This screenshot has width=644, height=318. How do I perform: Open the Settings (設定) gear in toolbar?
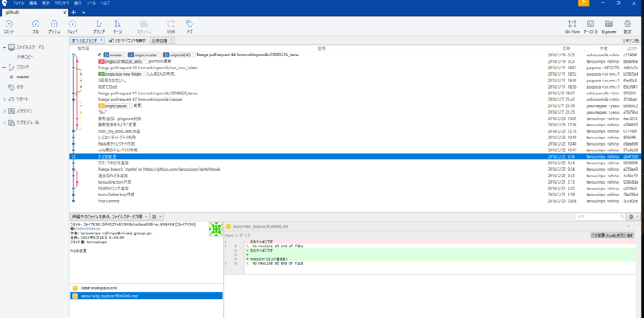click(x=628, y=24)
